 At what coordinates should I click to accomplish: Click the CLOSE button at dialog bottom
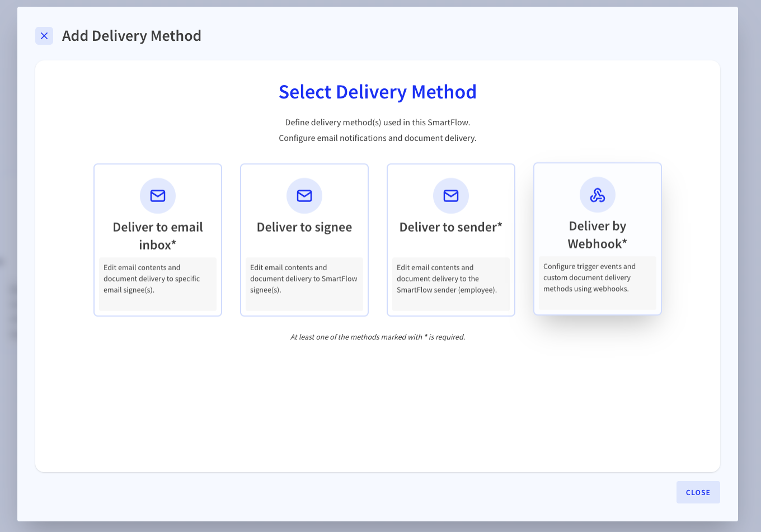tap(698, 492)
